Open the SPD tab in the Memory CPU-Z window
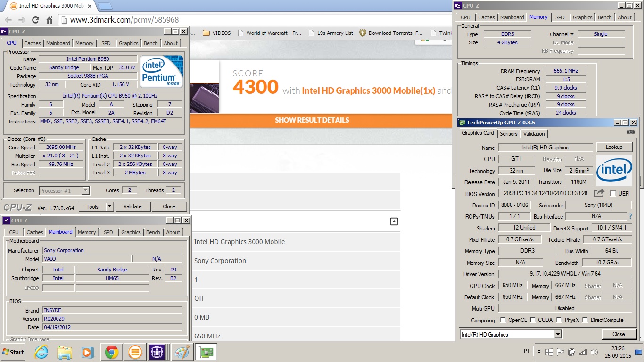 point(560,17)
